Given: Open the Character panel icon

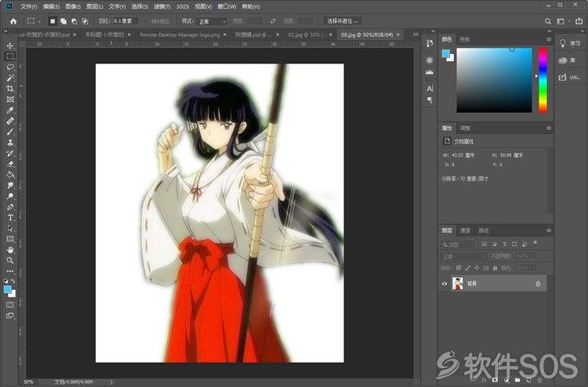Looking at the screenshot, I should 430,89.
